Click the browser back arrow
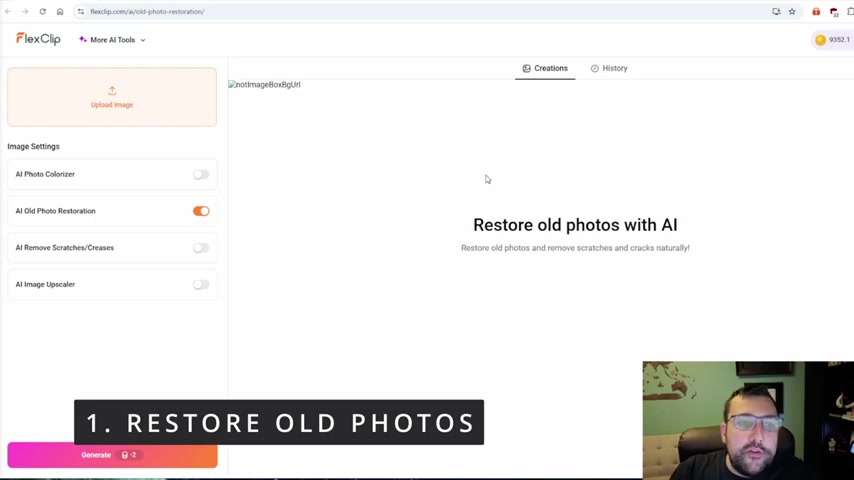The width and height of the screenshot is (854, 480). point(8,12)
